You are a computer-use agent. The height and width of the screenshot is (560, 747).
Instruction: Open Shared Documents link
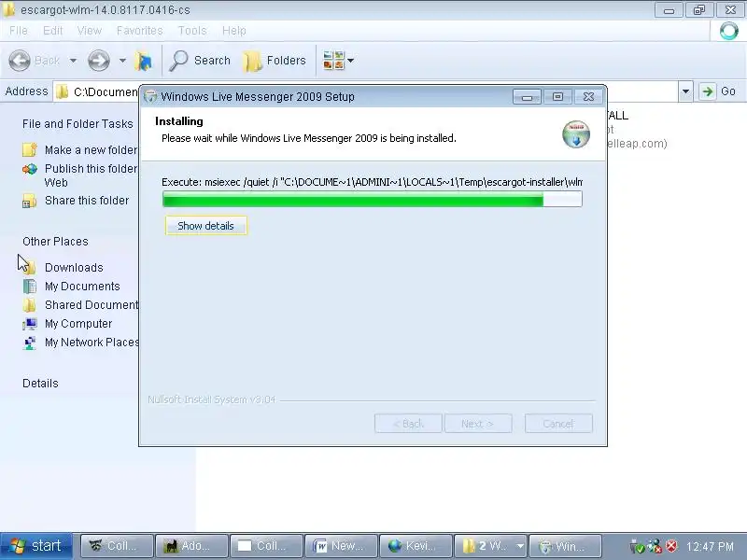(x=92, y=305)
